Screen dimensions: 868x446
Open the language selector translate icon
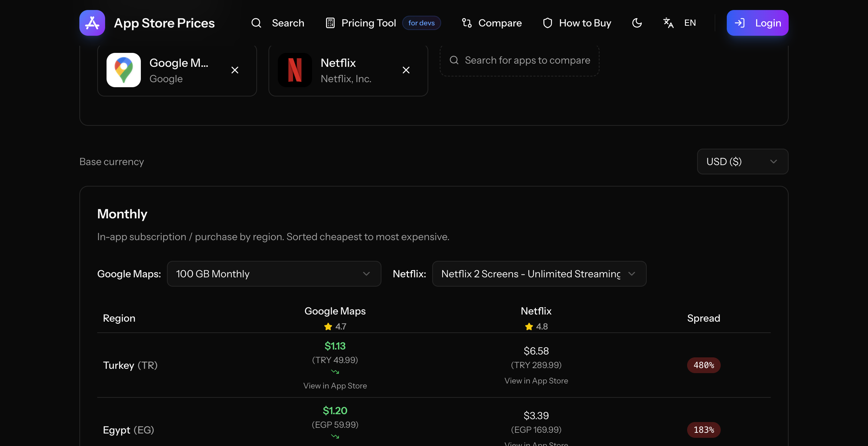(x=668, y=23)
